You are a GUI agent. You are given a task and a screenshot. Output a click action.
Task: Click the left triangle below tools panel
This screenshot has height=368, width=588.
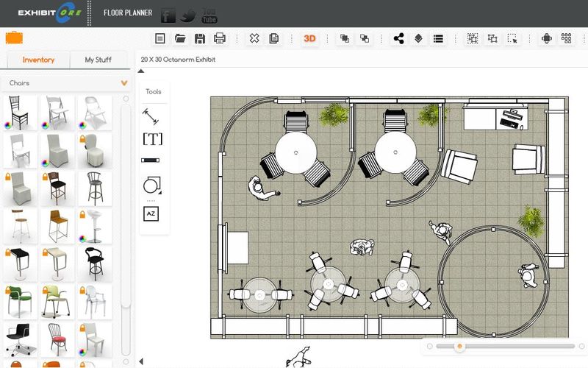coord(141,361)
